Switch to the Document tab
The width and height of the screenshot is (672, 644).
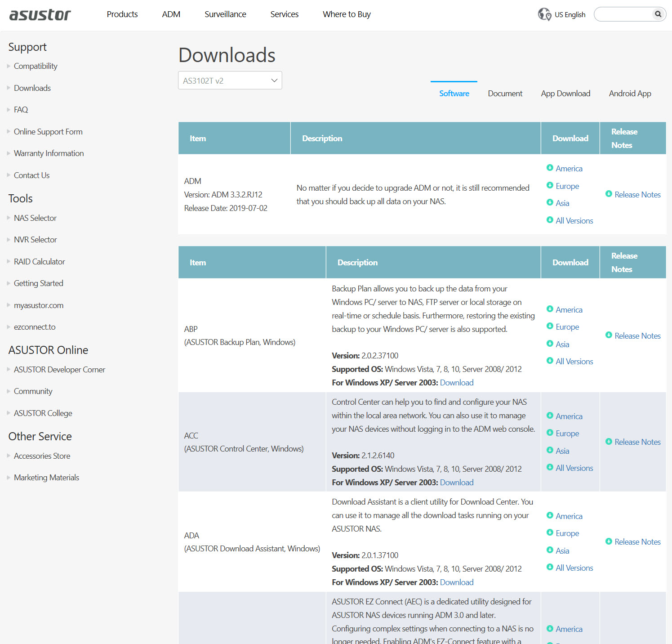tap(505, 94)
